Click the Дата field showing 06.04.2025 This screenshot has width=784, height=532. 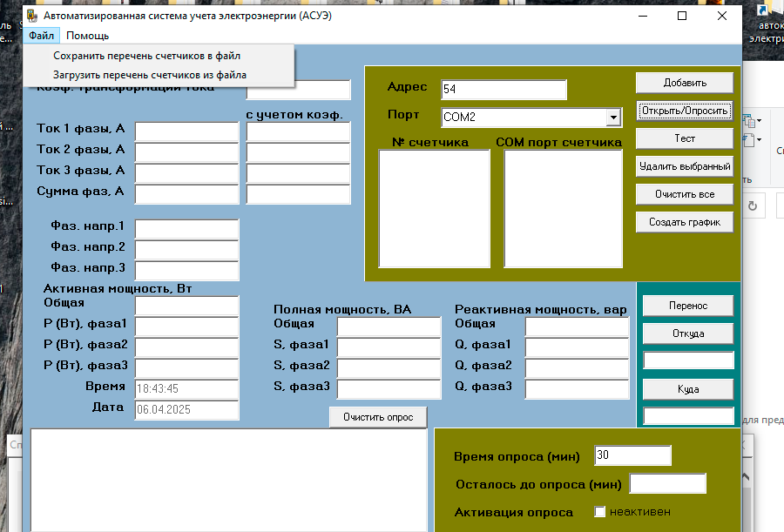(187, 410)
